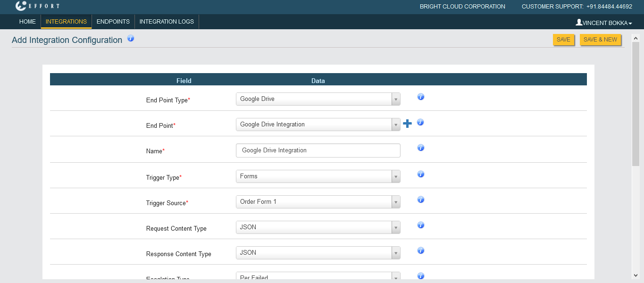Image resolution: width=644 pixels, height=283 pixels.
Task: Open the End Point Type dropdown
Action: (318, 99)
